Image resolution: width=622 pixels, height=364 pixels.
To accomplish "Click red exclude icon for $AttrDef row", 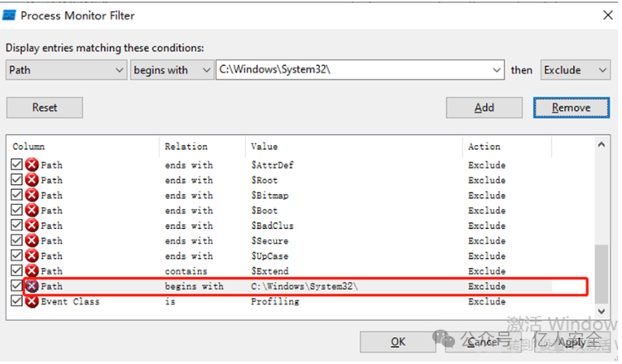I will 32,165.
